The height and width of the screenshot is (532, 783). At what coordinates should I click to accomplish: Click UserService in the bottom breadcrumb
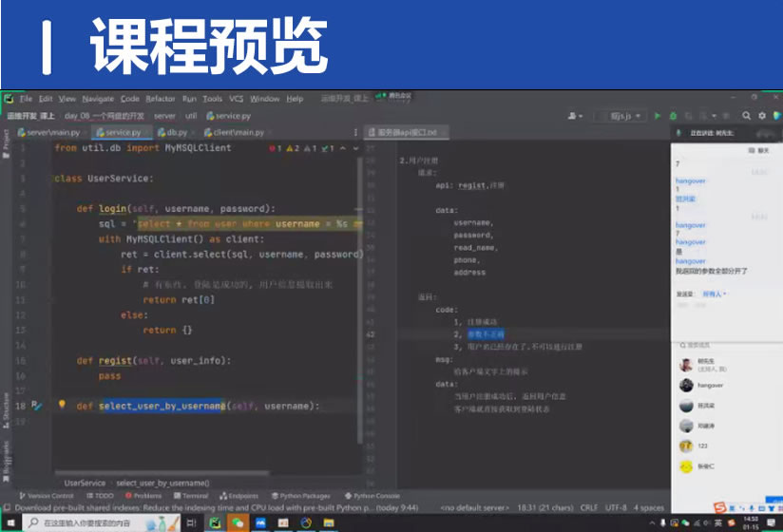pos(85,484)
